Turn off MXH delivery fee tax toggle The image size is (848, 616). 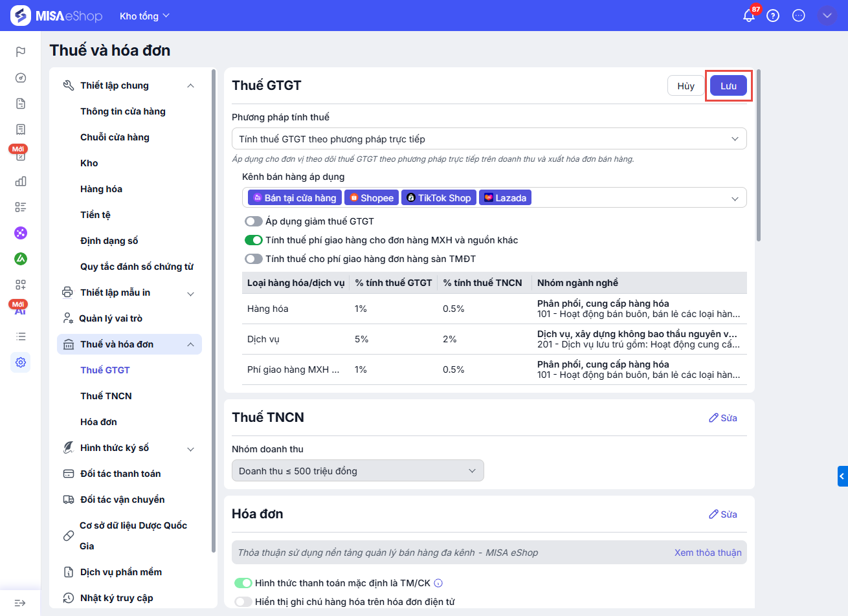tap(254, 240)
